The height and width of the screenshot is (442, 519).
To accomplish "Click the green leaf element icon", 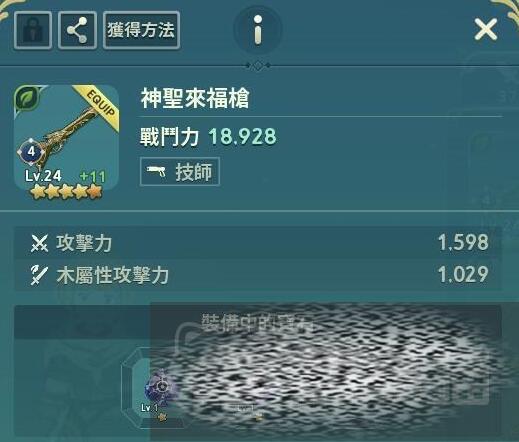I will (x=27, y=98).
